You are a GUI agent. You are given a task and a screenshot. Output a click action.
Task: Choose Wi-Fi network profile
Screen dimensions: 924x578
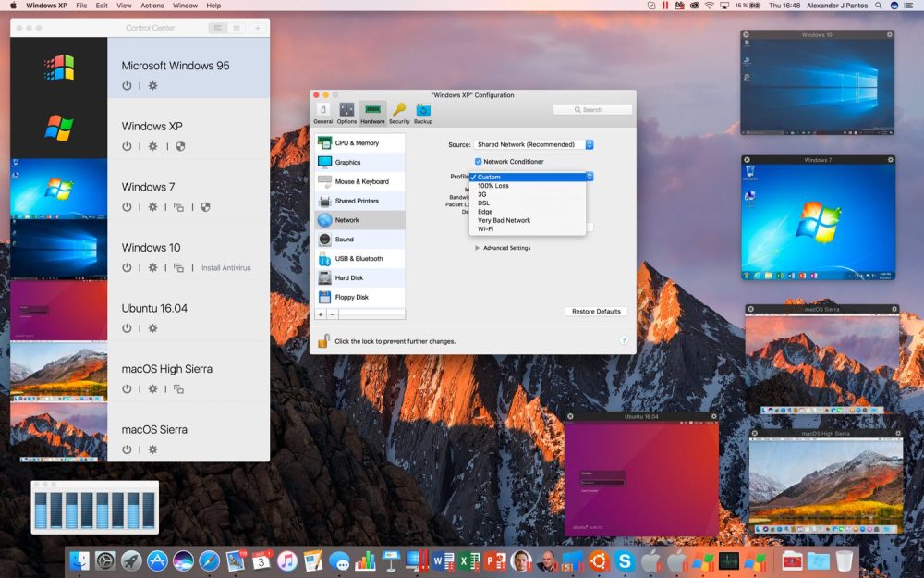tap(528, 228)
